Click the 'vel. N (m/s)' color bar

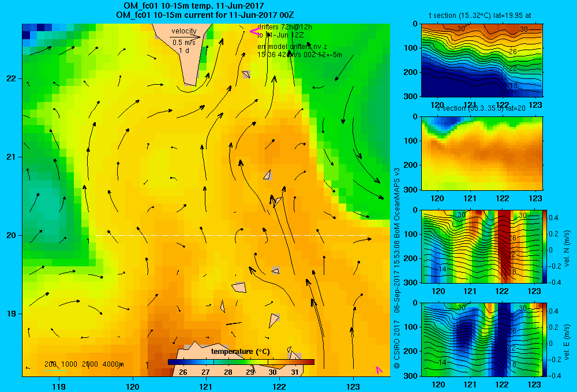point(545,246)
